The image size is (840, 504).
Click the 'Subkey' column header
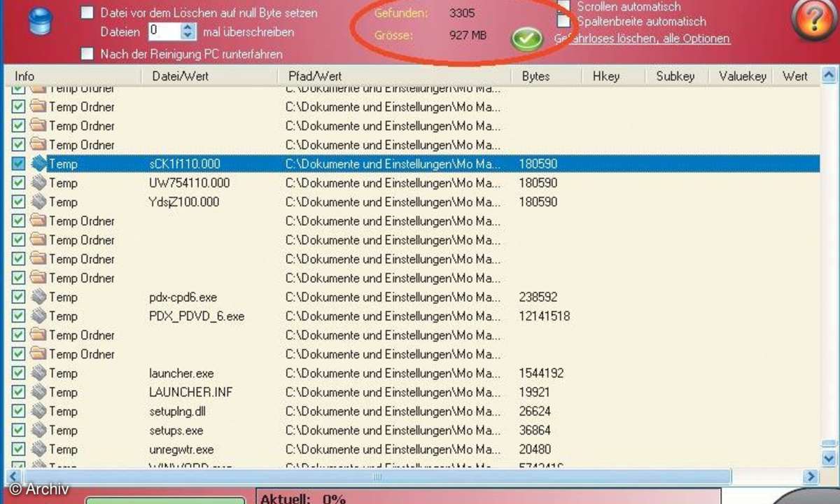[677, 76]
